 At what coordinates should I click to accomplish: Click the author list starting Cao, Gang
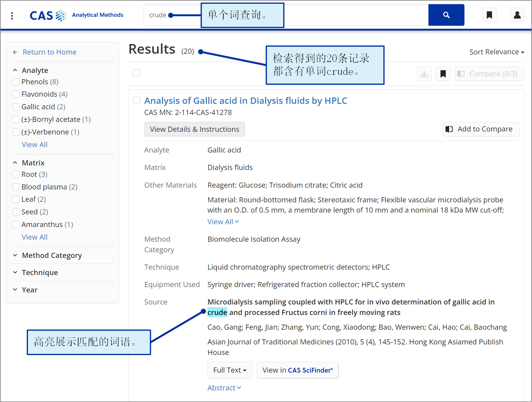click(x=357, y=327)
